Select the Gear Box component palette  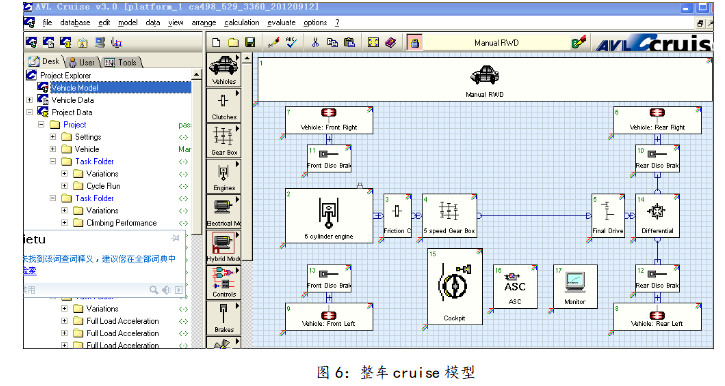pos(224,141)
